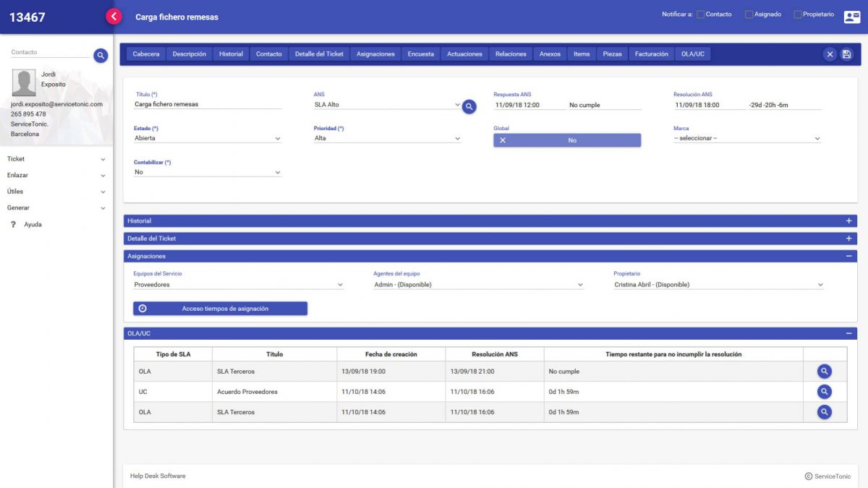Click the X icon next to save

(x=830, y=53)
